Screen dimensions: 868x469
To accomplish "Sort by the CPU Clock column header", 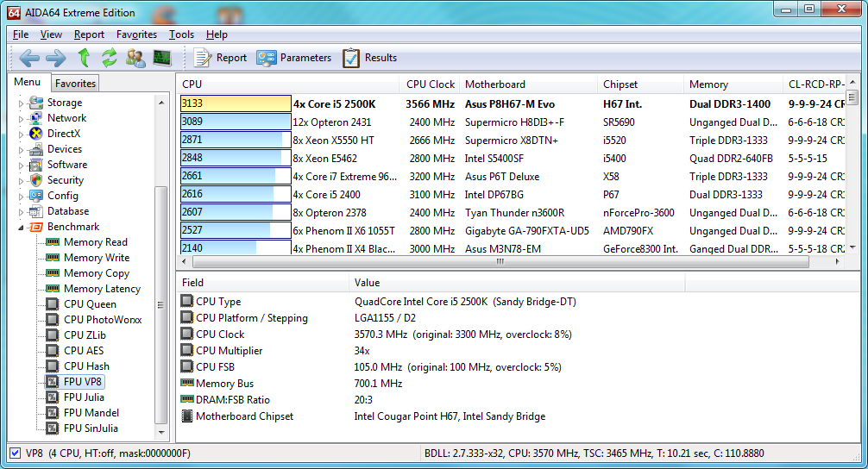I will click(430, 84).
